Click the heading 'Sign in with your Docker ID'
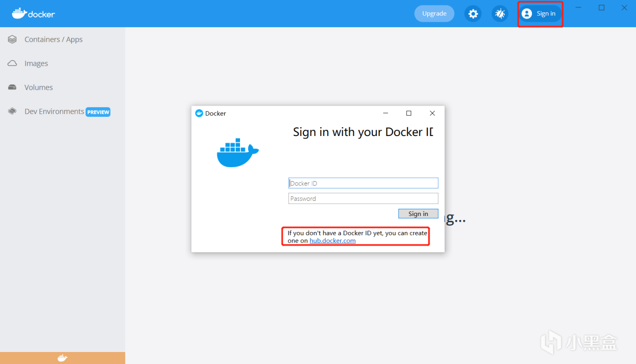Screen dimensions: 636x364 pyautogui.click(x=363, y=132)
